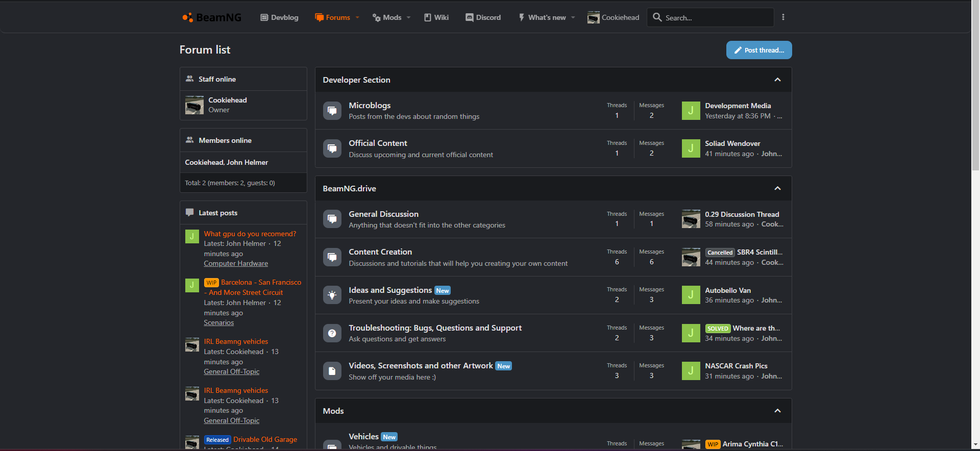Click the Microblogs forum icon
This screenshot has height=451, width=980.
[332, 111]
